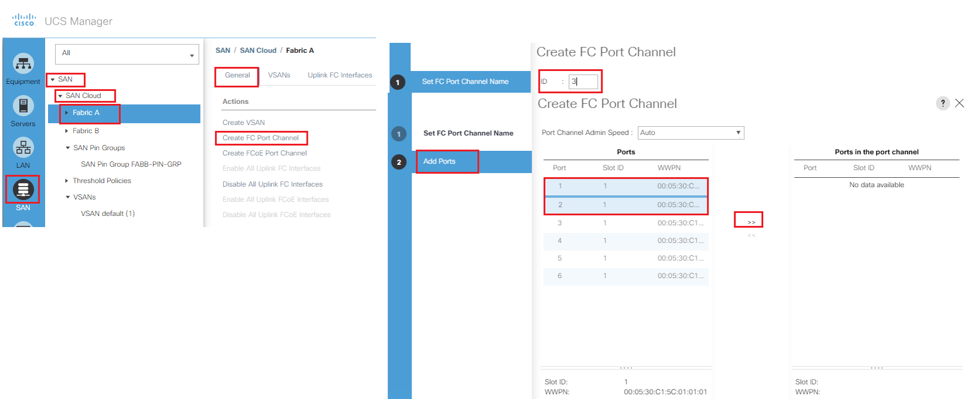Click the << remove ports button
Viewport: 980px width, 399px height.
(x=751, y=235)
